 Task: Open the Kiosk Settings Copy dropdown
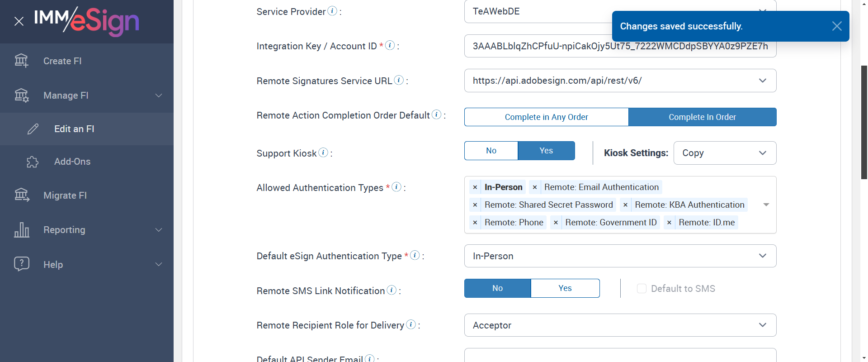point(724,153)
